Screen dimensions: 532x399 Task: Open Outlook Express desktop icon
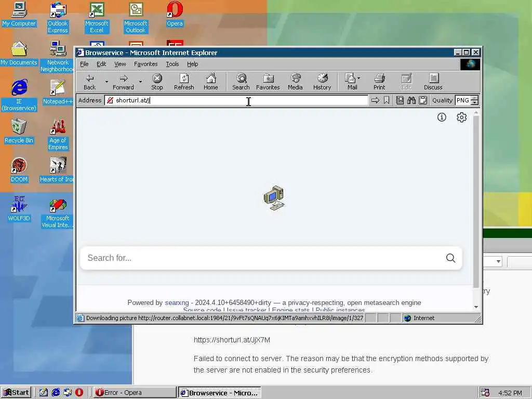tap(58, 18)
